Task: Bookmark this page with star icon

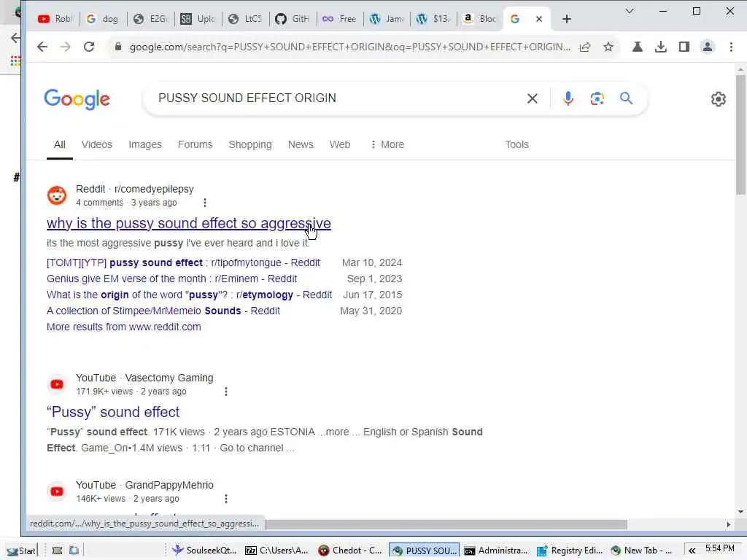Action: (x=608, y=47)
